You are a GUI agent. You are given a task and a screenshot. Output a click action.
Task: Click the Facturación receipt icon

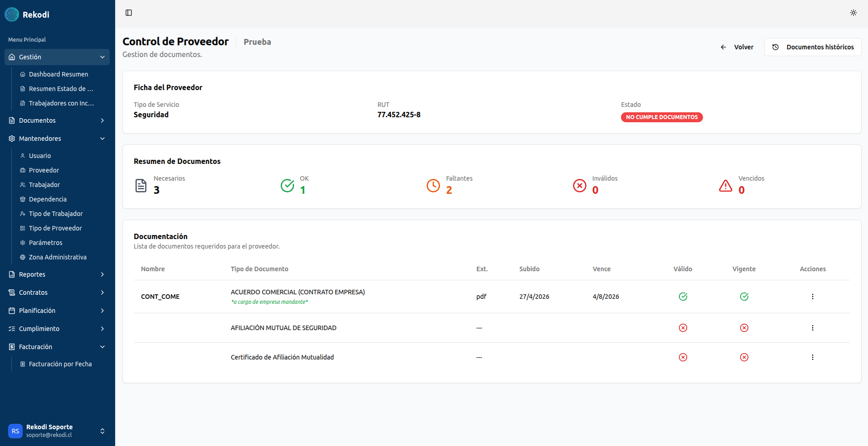pyautogui.click(x=12, y=347)
